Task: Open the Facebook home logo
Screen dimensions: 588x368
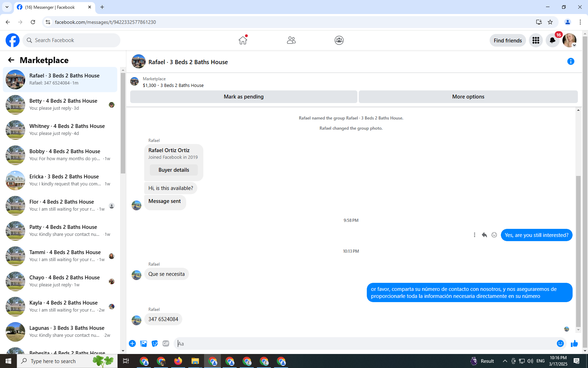Action: pyautogui.click(x=13, y=40)
